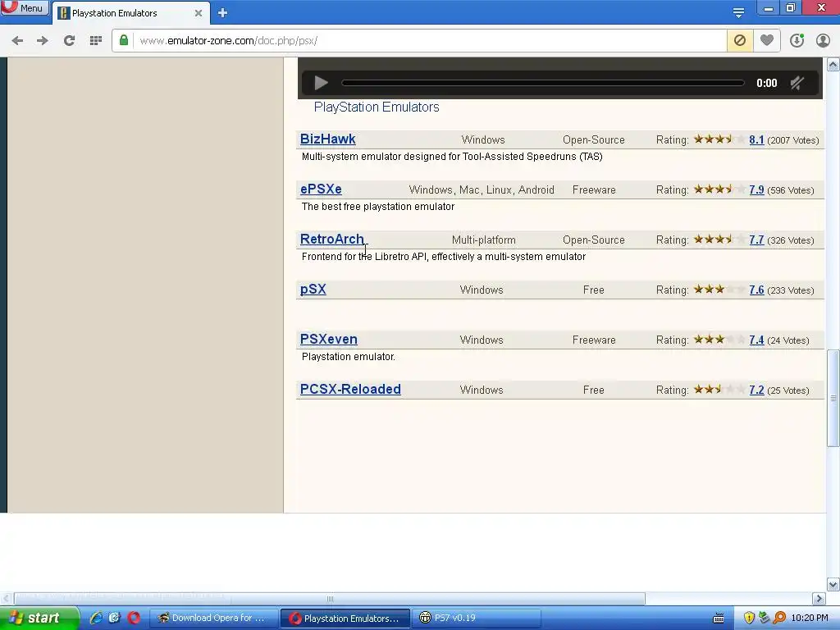Open the PSXeven emulator link

click(328, 339)
